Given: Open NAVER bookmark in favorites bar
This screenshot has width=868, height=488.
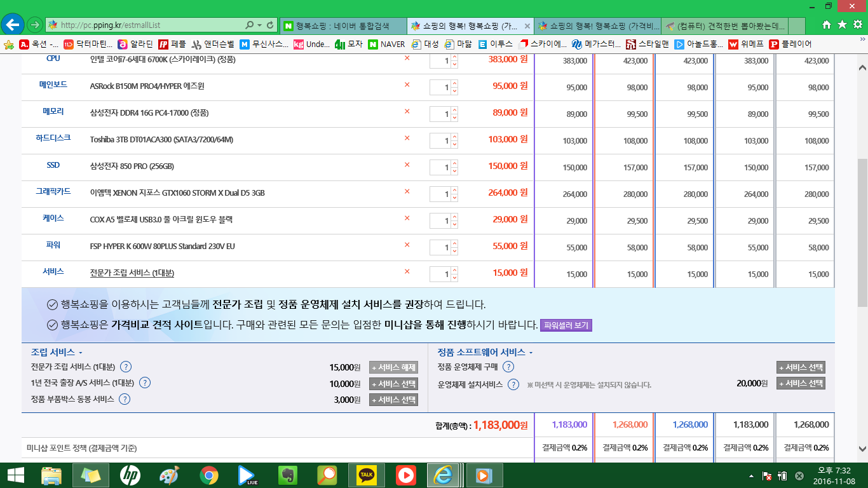Looking at the screenshot, I should pos(386,44).
